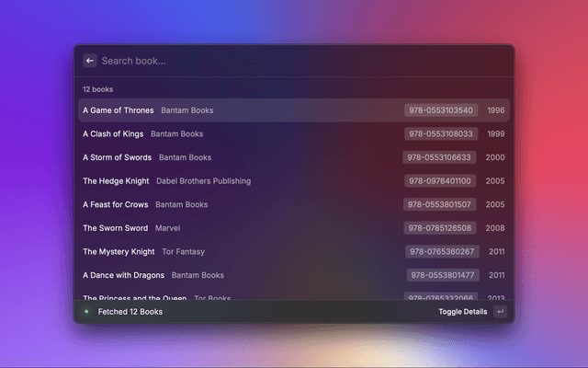This screenshot has height=368, width=588.
Task: Click the Enter key icon
Action: coord(500,312)
